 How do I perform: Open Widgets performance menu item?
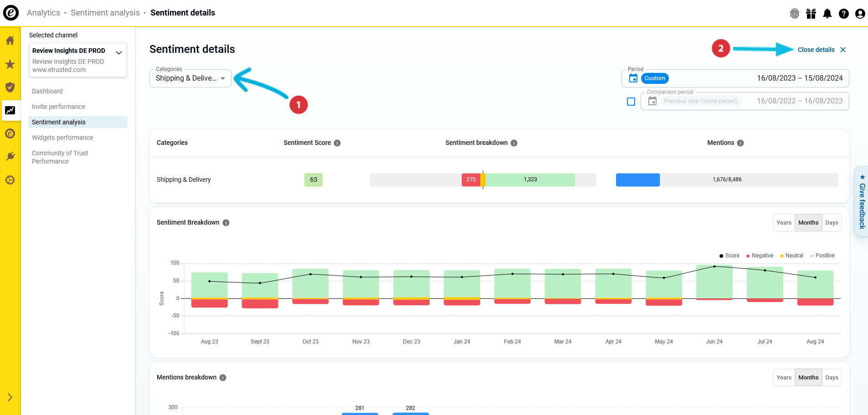click(x=62, y=138)
